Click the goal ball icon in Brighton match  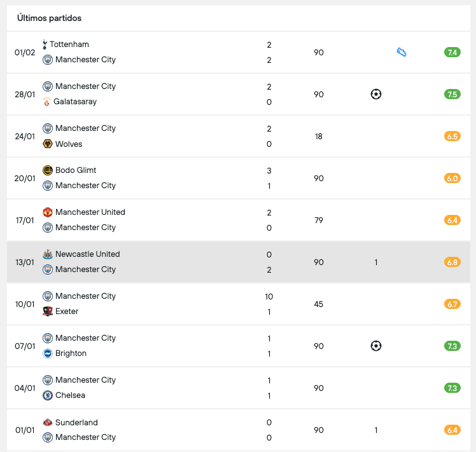[376, 346]
